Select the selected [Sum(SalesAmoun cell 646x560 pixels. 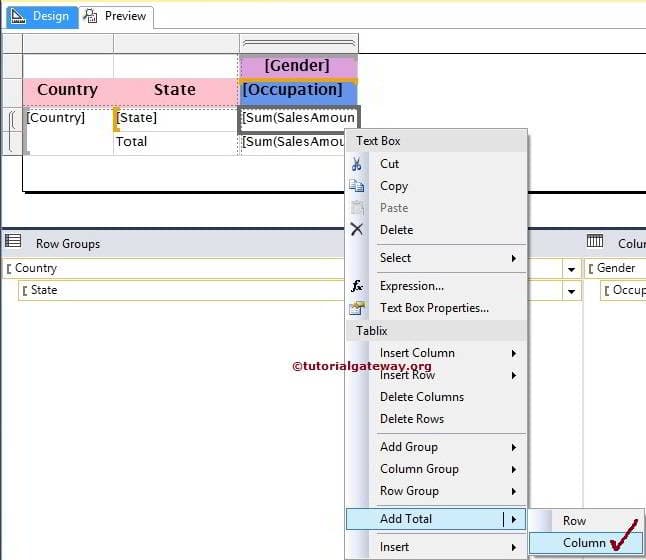coord(299,119)
